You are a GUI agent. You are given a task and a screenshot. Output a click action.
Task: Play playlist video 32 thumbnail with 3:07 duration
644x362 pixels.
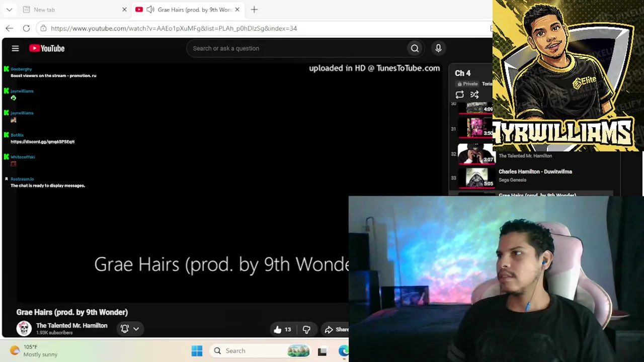476,153
